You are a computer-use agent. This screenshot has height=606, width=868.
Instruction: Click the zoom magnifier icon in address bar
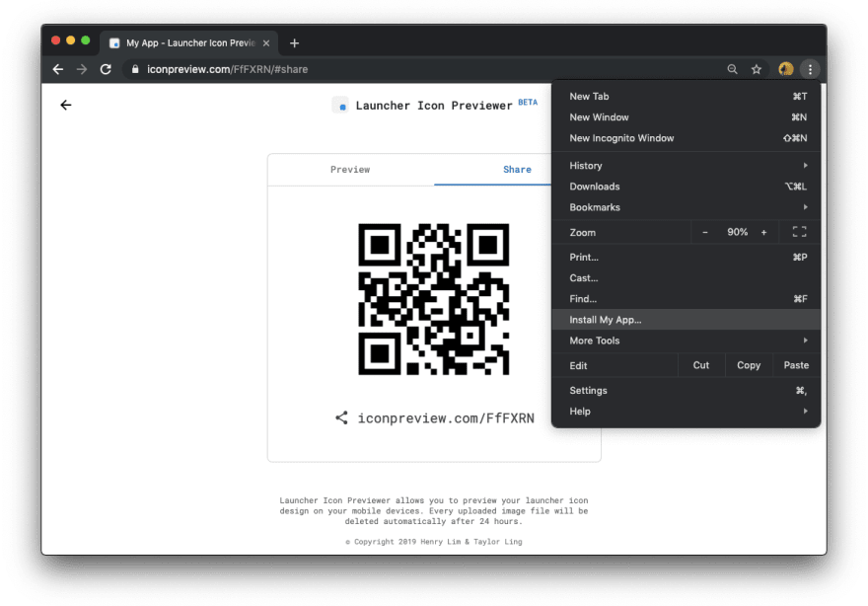point(732,69)
